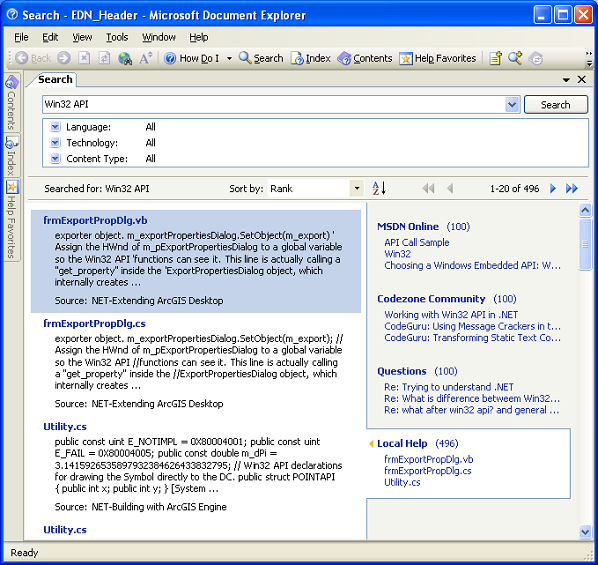Click the Sync with Table of Contents icon
This screenshot has width=598, height=565.
tap(536, 58)
